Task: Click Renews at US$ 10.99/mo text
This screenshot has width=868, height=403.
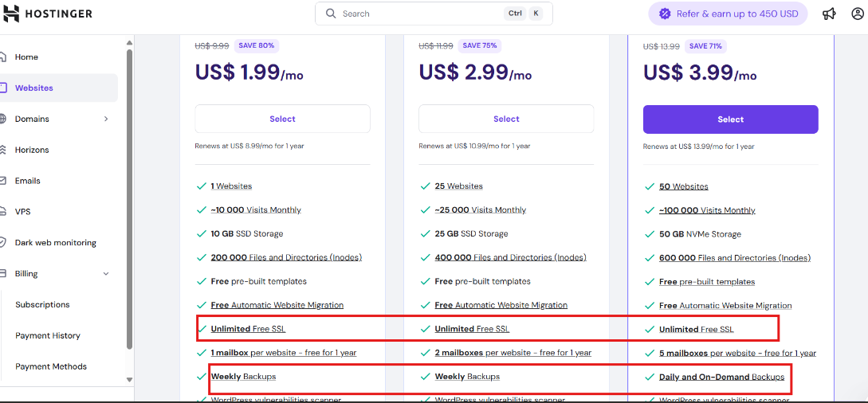Action: pos(474,147)
